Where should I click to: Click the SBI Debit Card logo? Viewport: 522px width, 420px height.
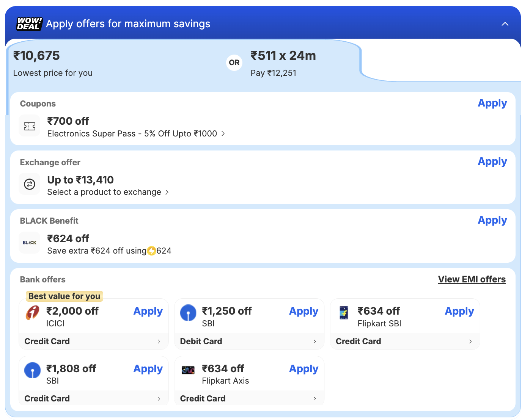(x=188, y=313)
